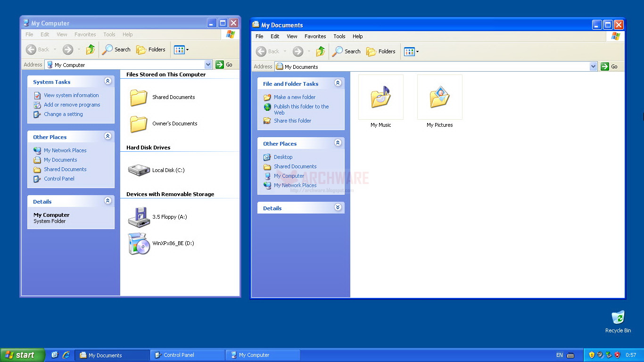Collapse the Details panel in My Computer window
Viewport: 644px width, 362px height.
coord(107,201)
